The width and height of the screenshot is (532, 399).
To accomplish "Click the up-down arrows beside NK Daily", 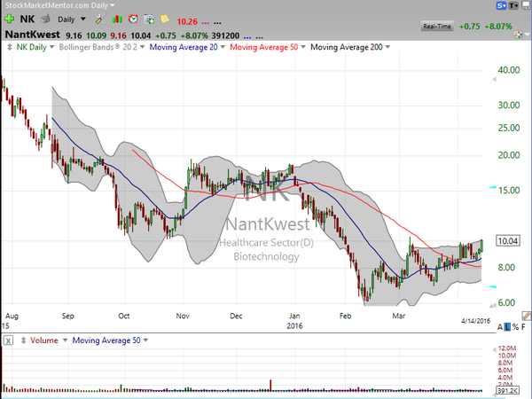I will pos(10,47).
